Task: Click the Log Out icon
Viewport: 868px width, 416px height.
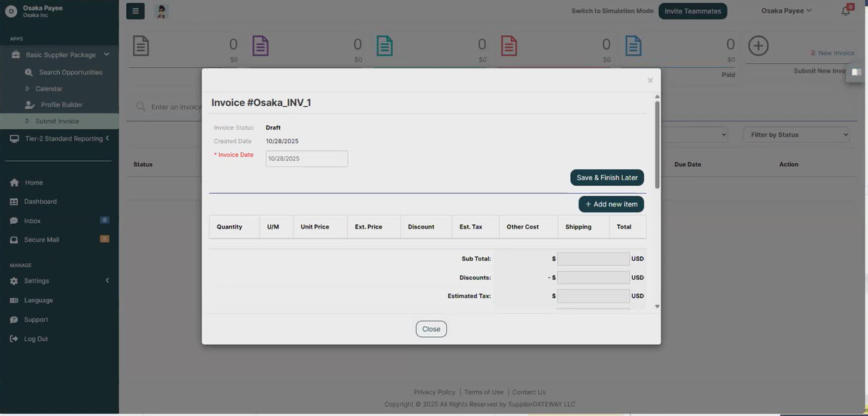Action: coord(14,339)
